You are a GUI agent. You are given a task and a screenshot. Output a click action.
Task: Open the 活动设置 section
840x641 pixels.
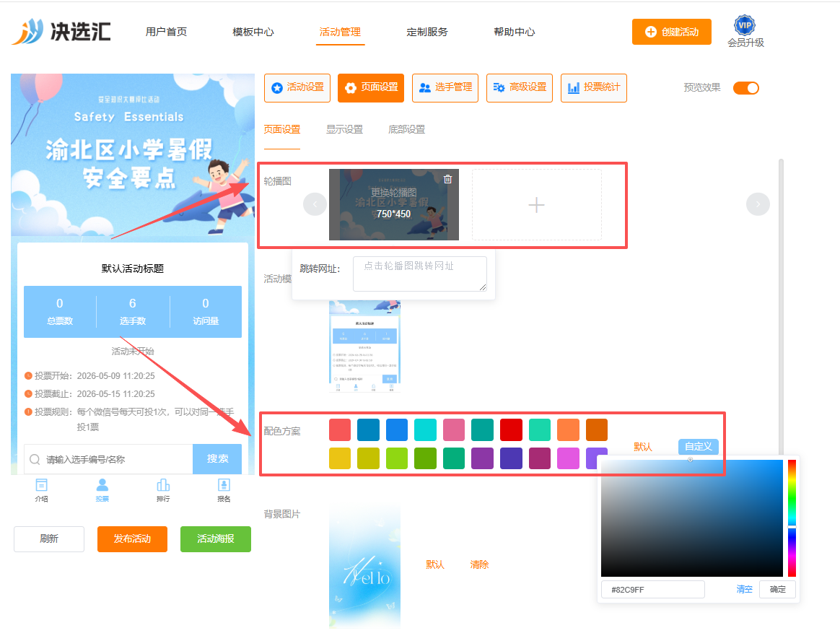(x=297, y=88)
